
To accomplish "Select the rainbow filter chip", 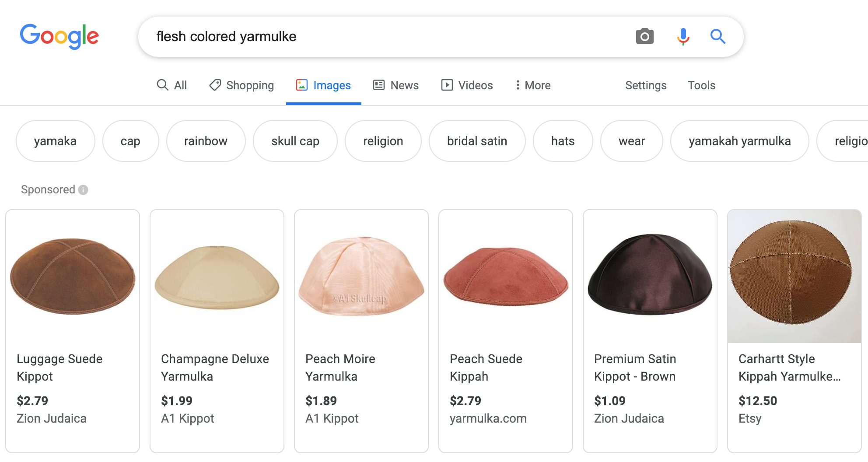I will 206,141.
